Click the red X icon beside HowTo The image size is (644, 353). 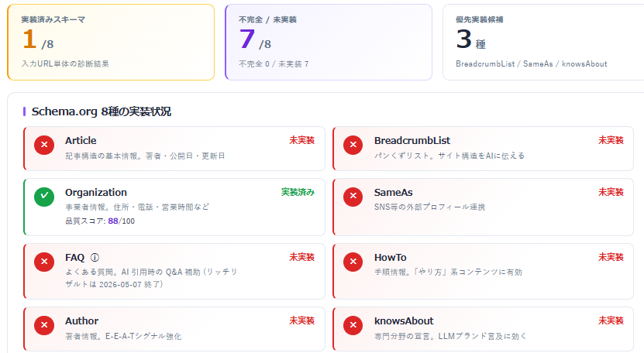coord(353,262)
